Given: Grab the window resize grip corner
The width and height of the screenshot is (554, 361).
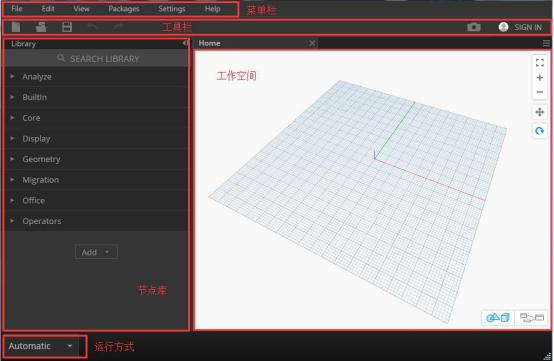Looking at the screenshot, I should (x=547, y=356).
